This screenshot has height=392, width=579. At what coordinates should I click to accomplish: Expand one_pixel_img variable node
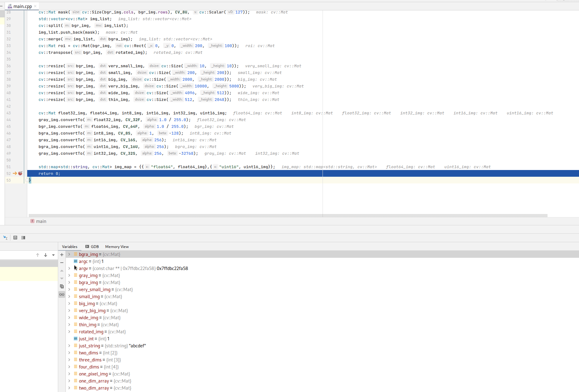[x=69, y=374]
